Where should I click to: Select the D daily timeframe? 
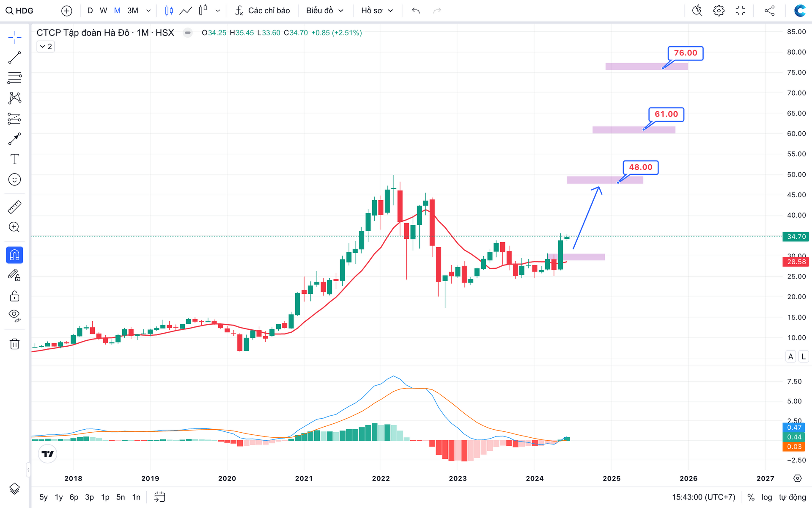tap(90, 11)
